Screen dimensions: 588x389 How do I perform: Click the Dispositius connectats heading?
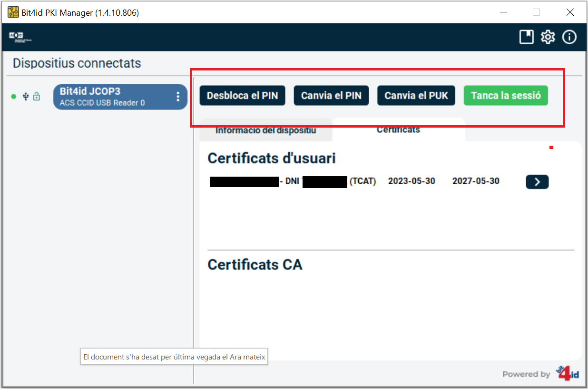(x=77, y=63)
